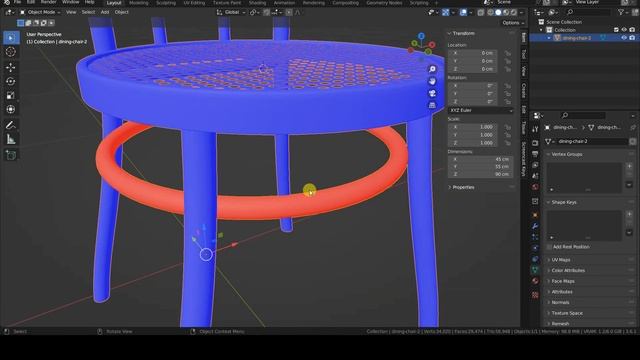Image resolution: width=640 pixels, height=360 pixels.
Task: Add a vertex group with plus button
Action: point(629,167)
